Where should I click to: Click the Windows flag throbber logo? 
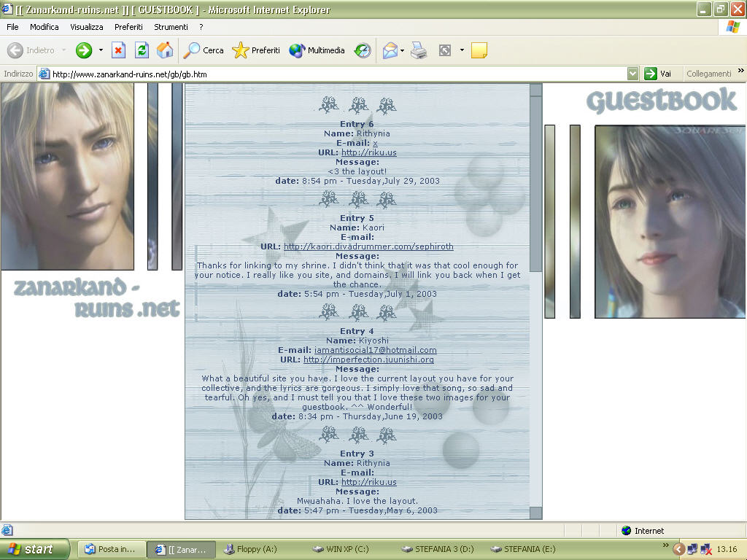point(732,27)
